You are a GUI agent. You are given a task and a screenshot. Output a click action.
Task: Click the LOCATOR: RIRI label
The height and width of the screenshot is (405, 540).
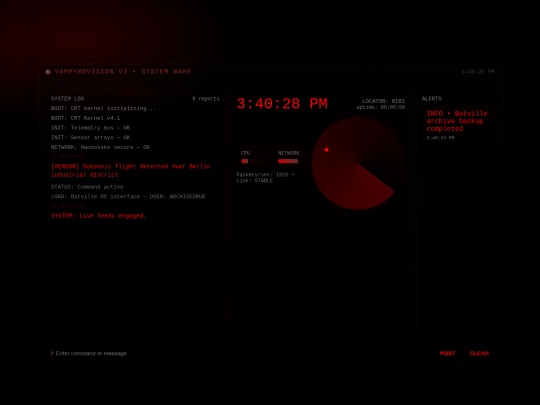coord(383,101)
